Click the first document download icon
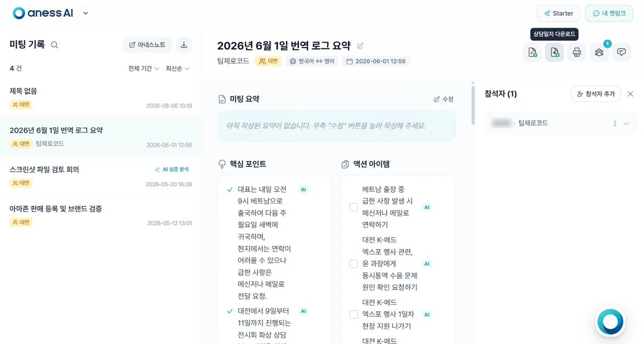 (532, 52)
